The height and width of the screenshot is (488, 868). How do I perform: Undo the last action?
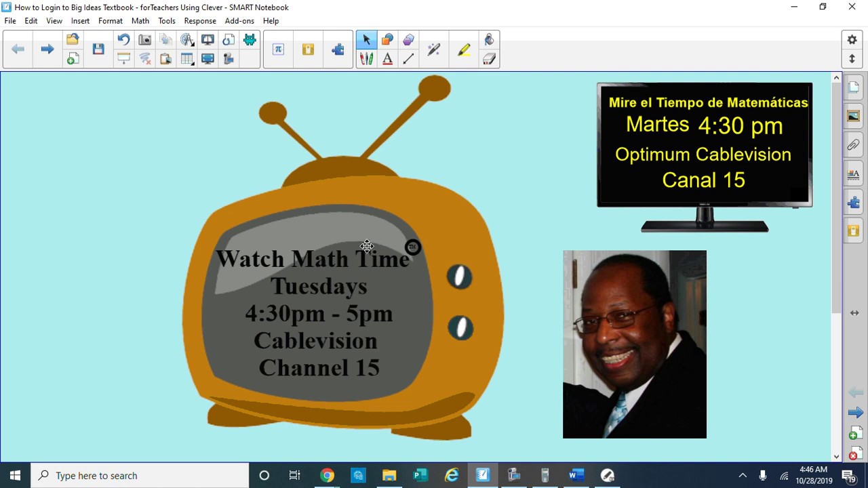(x=123, y=39)
